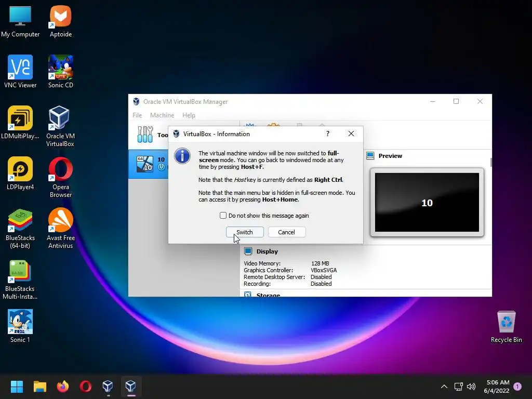This screenshot has width=532, height=399.
Task: Maximize the VirtualBox Manager window
Action: click(456, 101)
